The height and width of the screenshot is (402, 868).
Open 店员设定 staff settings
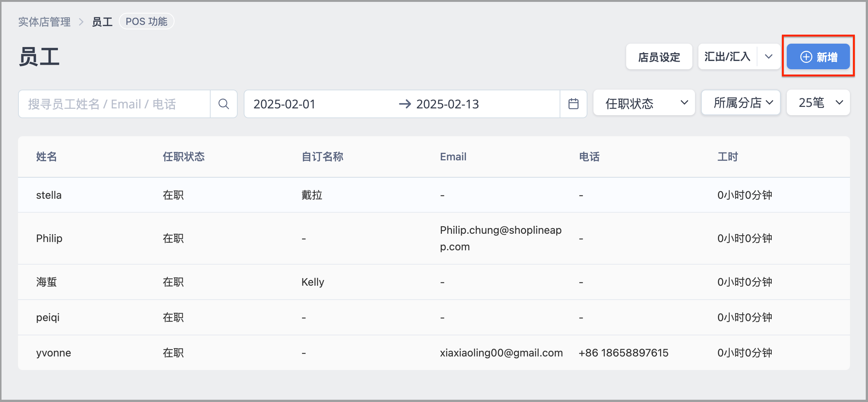659,57
